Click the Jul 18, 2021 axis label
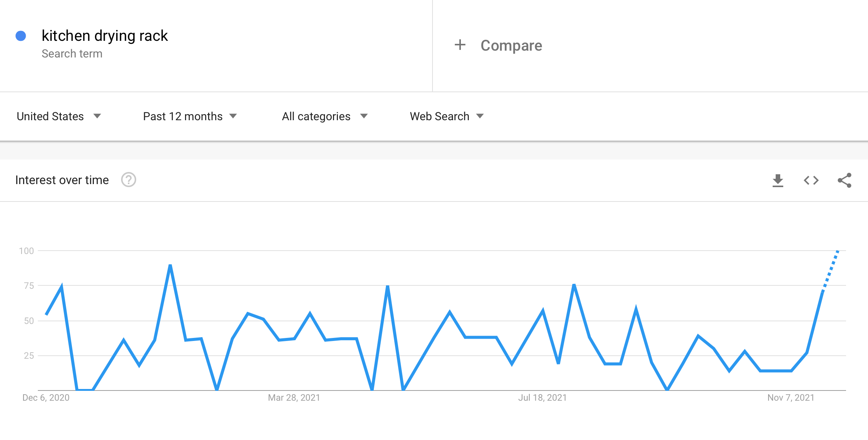Viewport: 868px width, 440px height. (542, 398)
